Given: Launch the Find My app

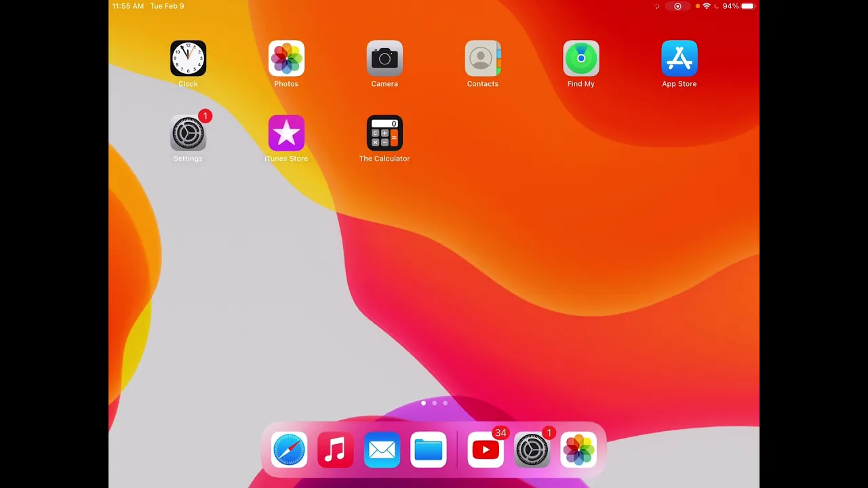Looking at the screenshot, I should point(581,58).
